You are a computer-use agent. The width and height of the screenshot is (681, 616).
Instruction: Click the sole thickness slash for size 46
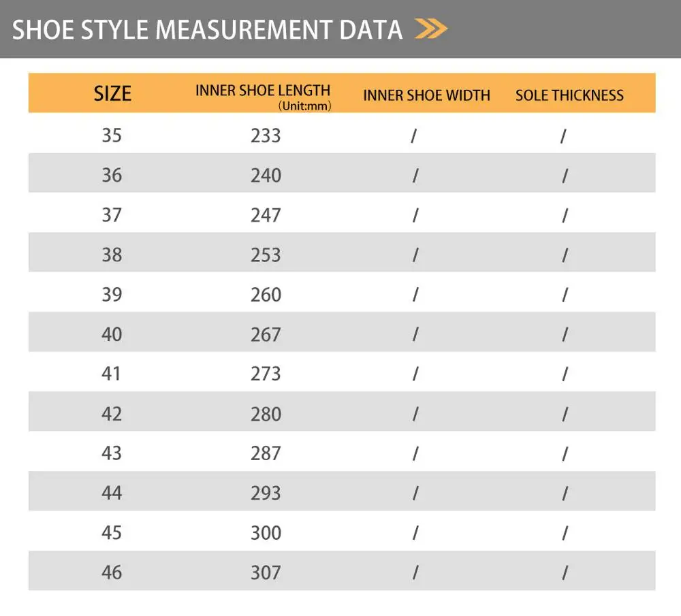pyautogui.click(x=565, y=572)
